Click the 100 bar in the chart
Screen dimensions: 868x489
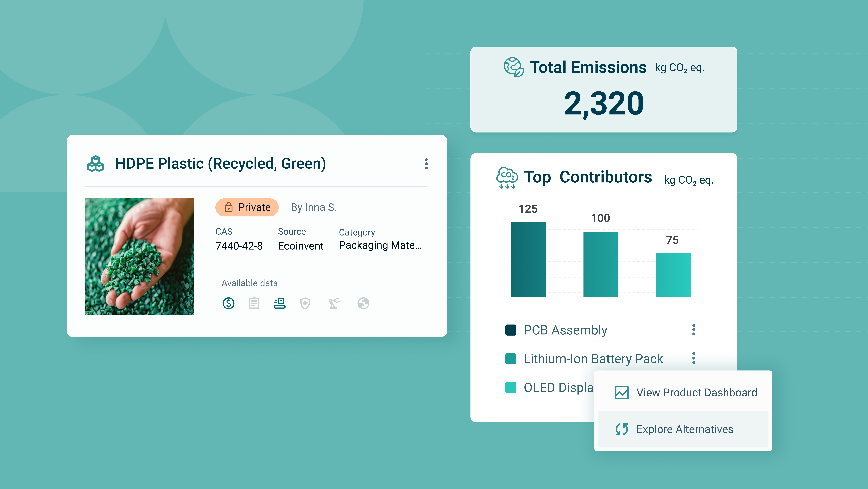point(601,265)
